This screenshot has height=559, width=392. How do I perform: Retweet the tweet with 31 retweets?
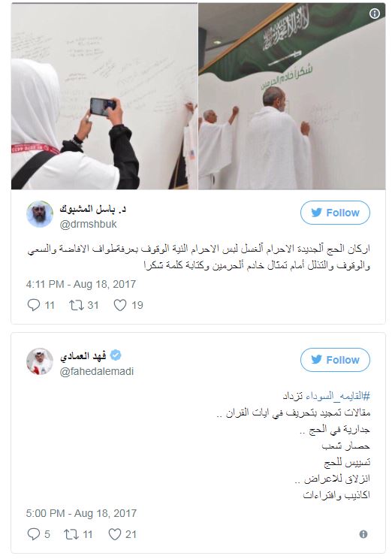(x=77, y=305)
